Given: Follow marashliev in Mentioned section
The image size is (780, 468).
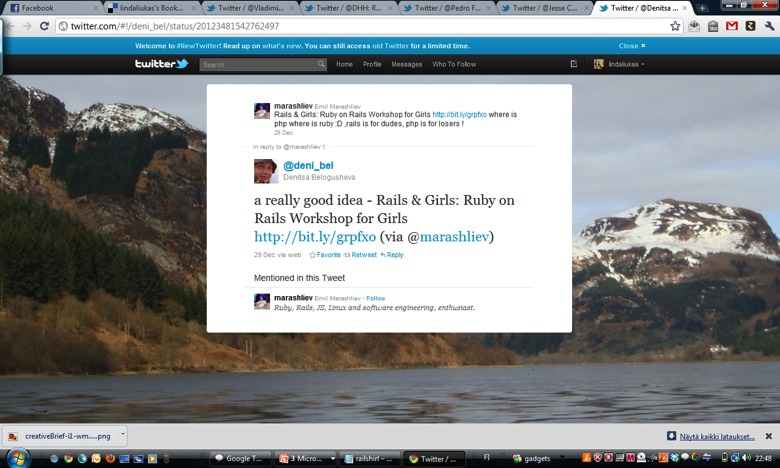Looking at the screenshot, I should 376,298.
